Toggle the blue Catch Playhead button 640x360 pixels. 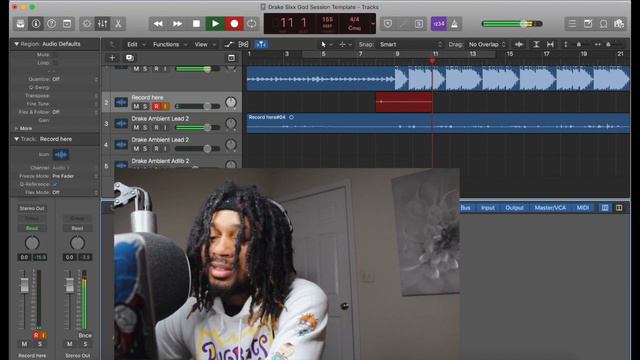click(x=261, y=44)
